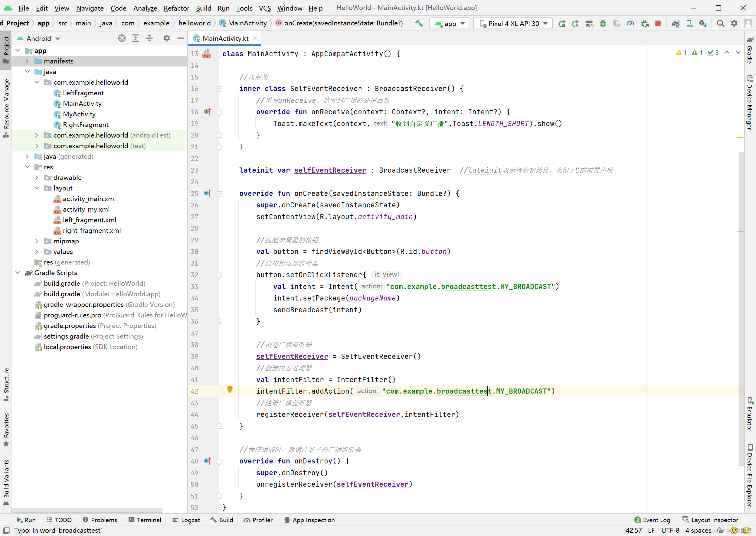Click implements gutter icon on line 18
This screenshot has height=536, width=756.
(208, 112)
